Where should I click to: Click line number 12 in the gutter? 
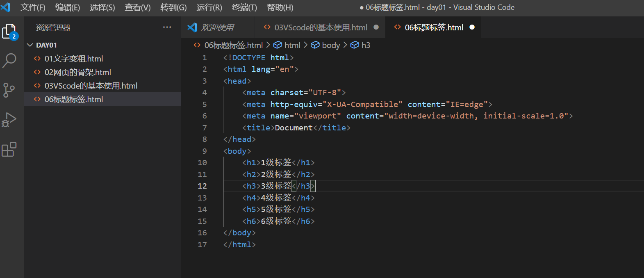coord(202,186)
